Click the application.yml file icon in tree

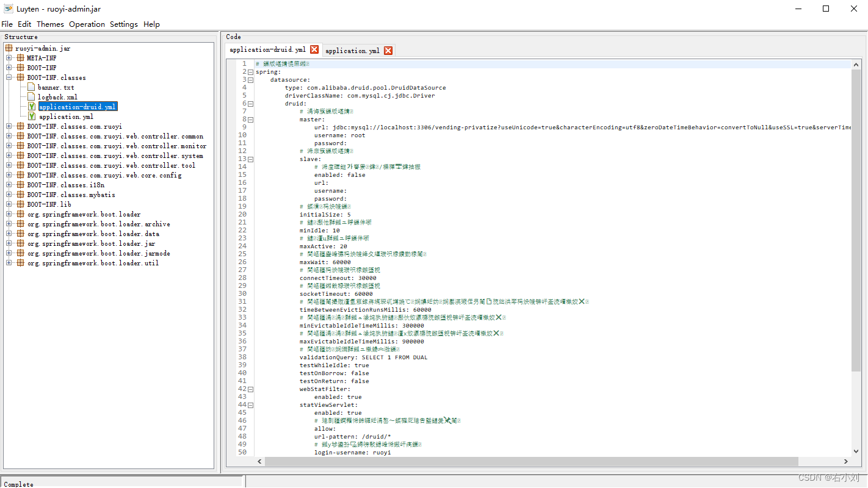click(x=32, y=117)
